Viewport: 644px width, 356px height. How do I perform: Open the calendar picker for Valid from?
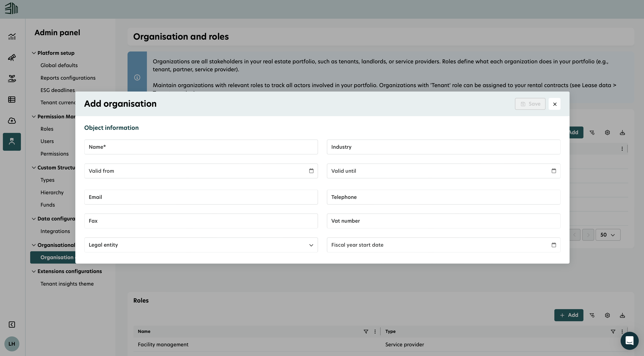pos(311,171)
